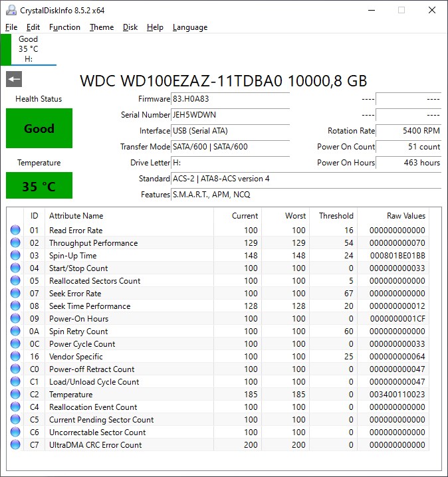Open the Function menu
Screen dimensions: 448x477
point(64,27)
